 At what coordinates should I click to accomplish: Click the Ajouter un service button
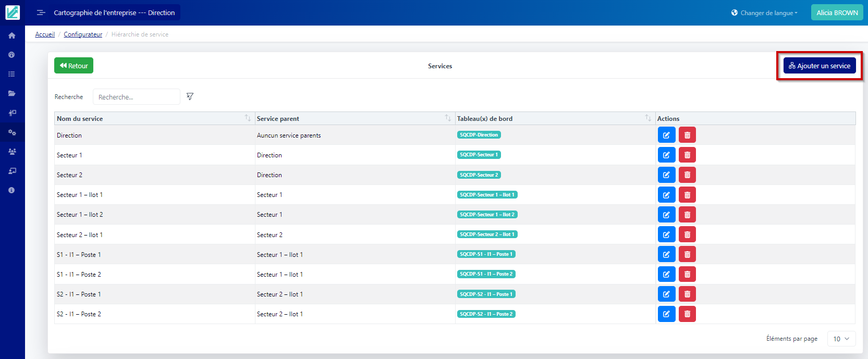[819, 66]
